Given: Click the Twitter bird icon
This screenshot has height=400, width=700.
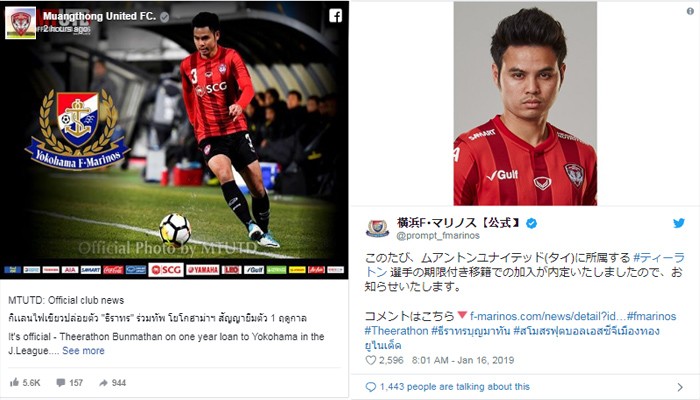Looking at the screenshot, I should click(x=679, y=223).
